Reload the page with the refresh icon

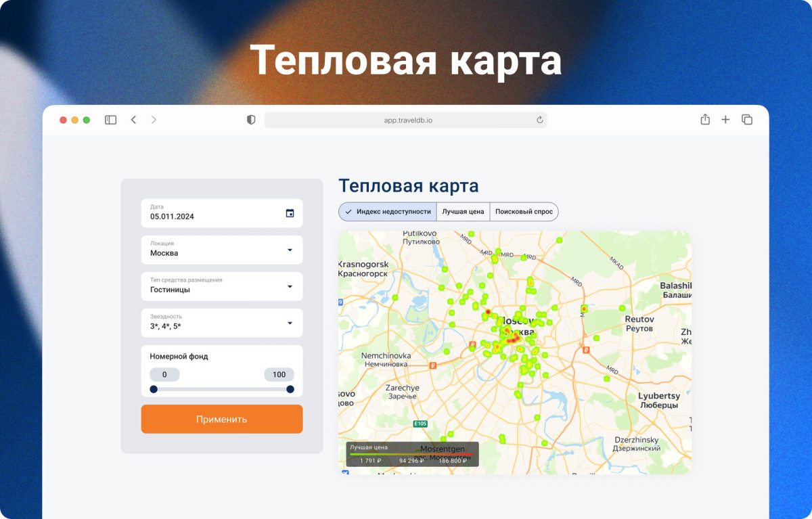tap(539, 120)
